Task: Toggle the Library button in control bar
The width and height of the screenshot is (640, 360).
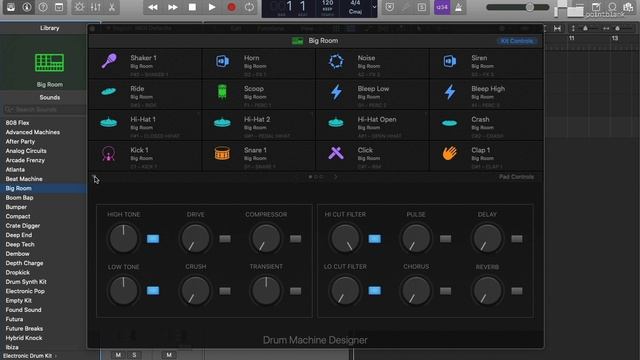Action: coord(11,7)
